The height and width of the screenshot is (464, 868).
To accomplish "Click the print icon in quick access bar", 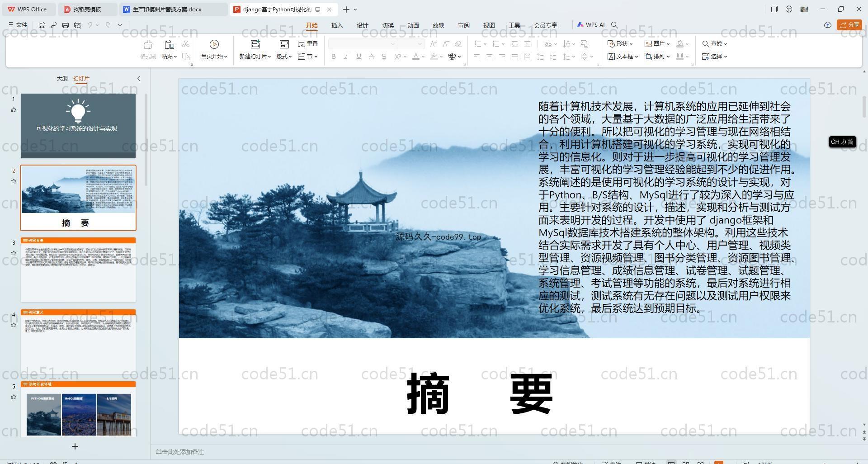I will coord(66,25).
